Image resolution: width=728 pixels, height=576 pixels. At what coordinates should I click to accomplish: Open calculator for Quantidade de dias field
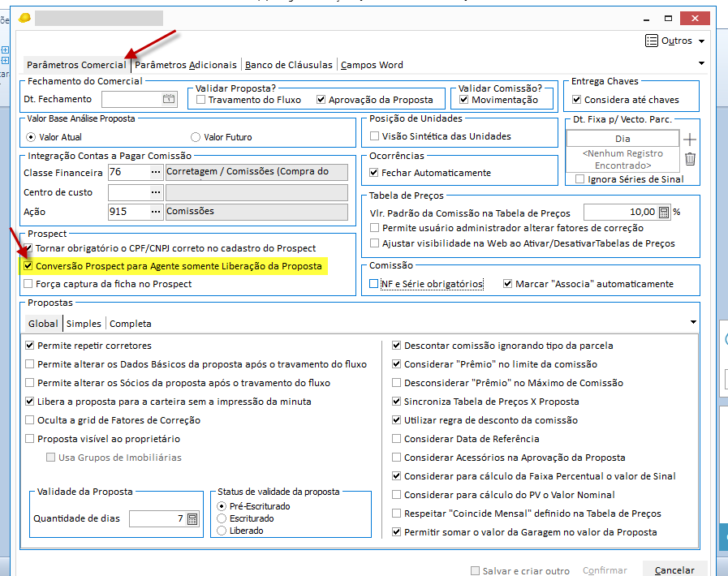coord(192,519)
